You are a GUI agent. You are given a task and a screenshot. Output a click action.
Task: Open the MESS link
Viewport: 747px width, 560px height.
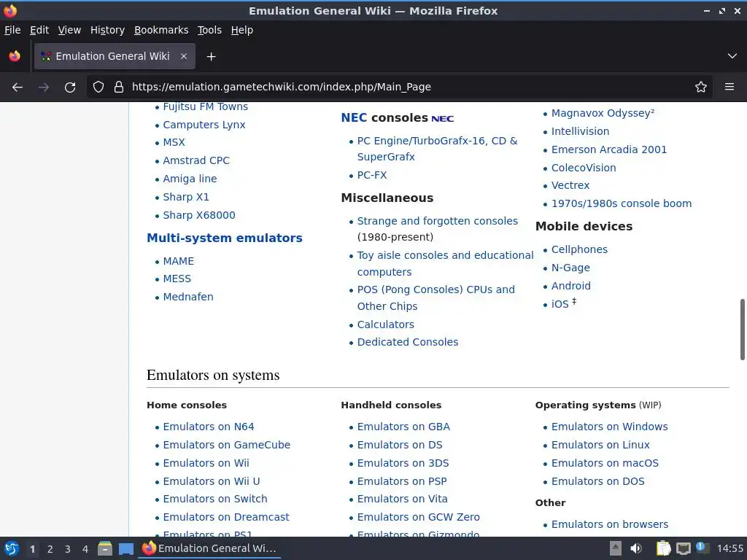coord(177,279)
